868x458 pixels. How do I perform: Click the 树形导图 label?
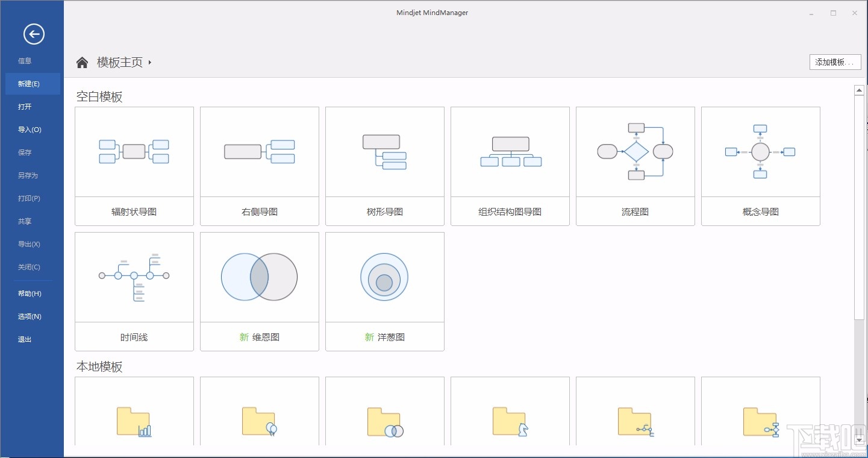click(384, 212)
